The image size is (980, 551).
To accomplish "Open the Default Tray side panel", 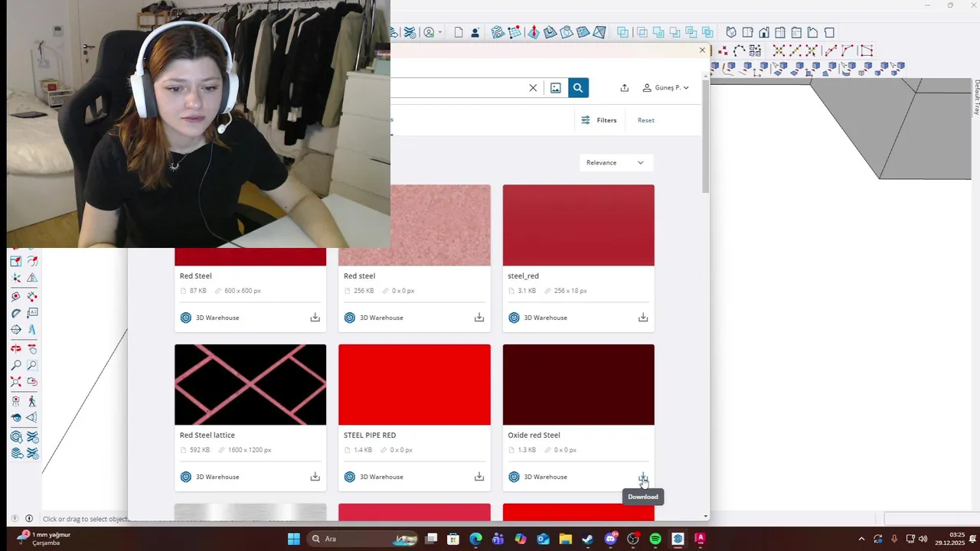I will [977, 97].
